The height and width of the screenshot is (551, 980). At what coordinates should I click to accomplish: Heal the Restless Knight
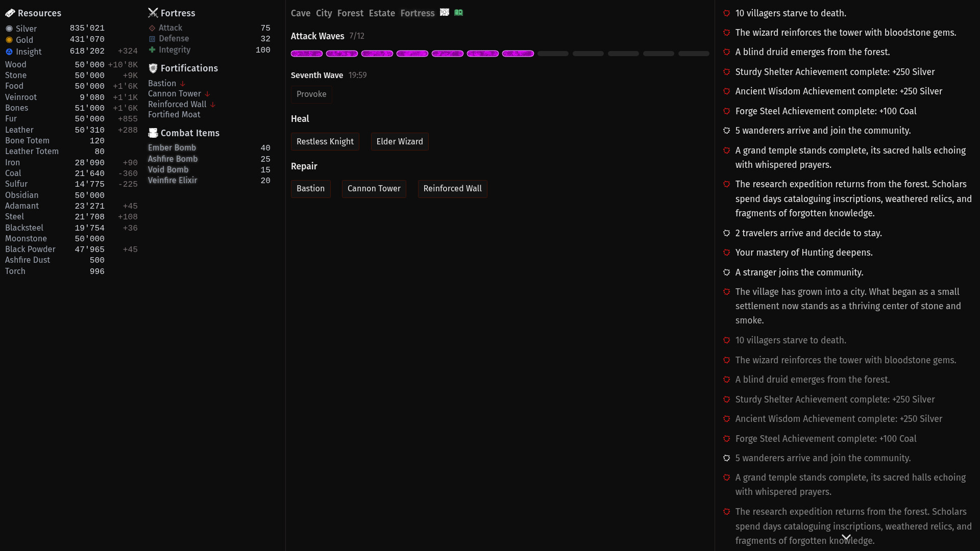point(325,142)
